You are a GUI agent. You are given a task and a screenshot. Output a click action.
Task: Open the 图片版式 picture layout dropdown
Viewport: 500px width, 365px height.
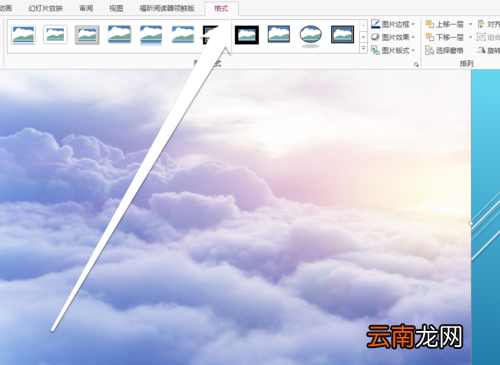(x=393, y=50)
